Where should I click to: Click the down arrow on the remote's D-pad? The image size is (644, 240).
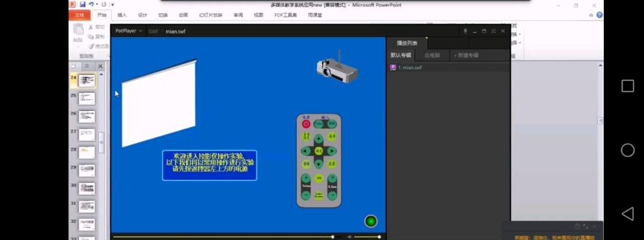(319, 164)
